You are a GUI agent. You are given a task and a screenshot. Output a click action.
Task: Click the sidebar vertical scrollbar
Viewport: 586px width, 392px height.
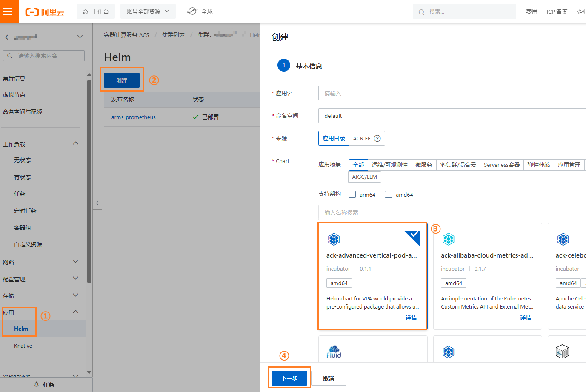tap(89, 181)
